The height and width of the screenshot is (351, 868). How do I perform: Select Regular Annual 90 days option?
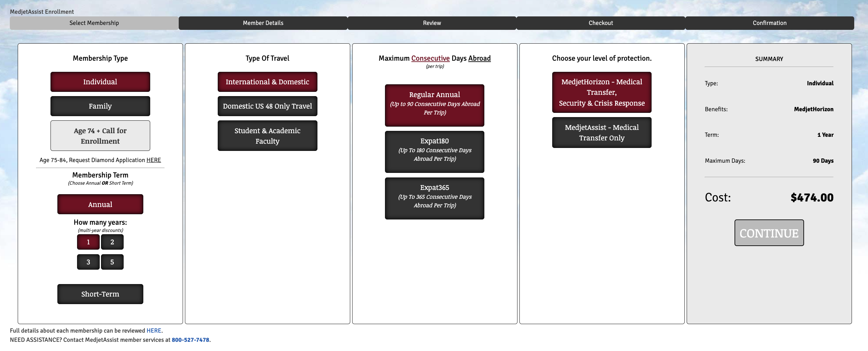[x=434, y=105]
